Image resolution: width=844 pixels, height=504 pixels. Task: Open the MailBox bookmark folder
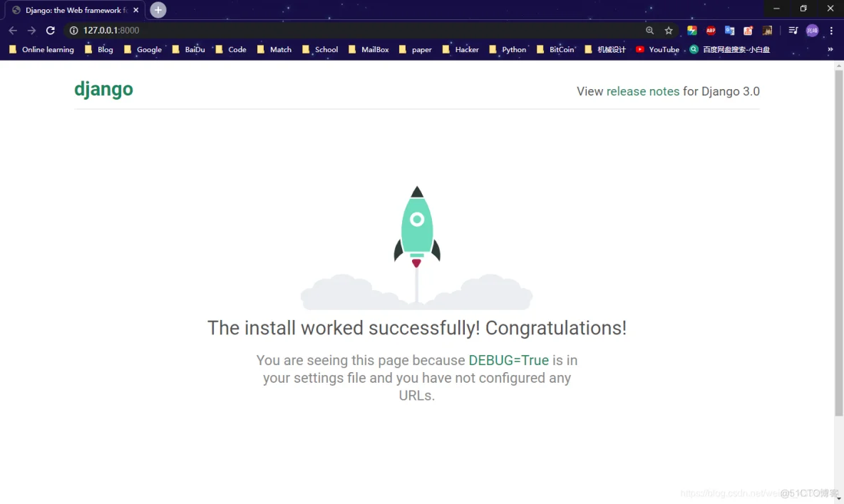(369, 49)
